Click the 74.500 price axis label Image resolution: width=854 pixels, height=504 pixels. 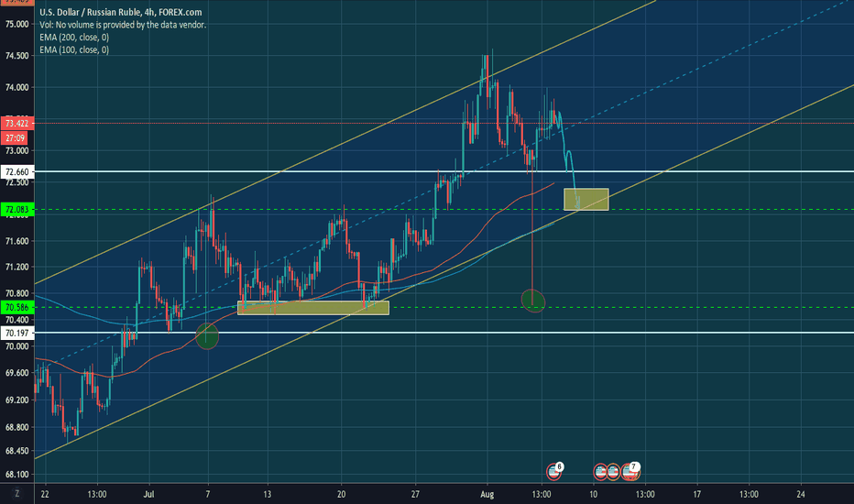(x=16, y=56)
